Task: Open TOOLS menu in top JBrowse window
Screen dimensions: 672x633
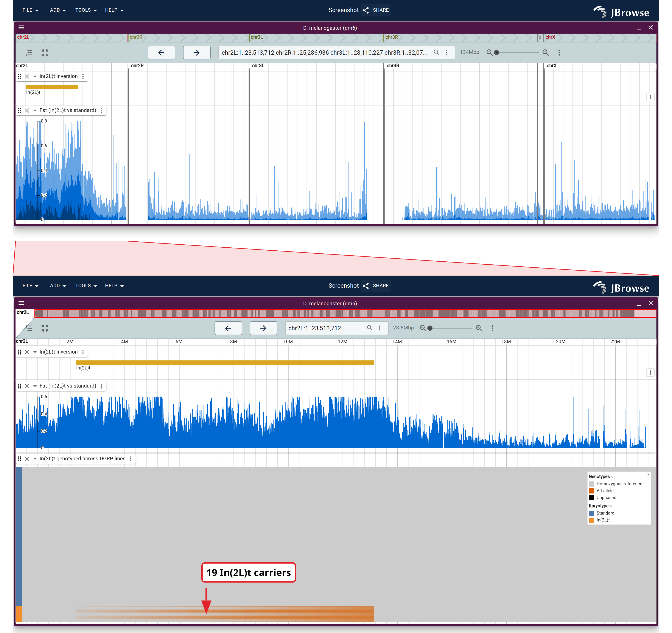Action: pos(86,10)
